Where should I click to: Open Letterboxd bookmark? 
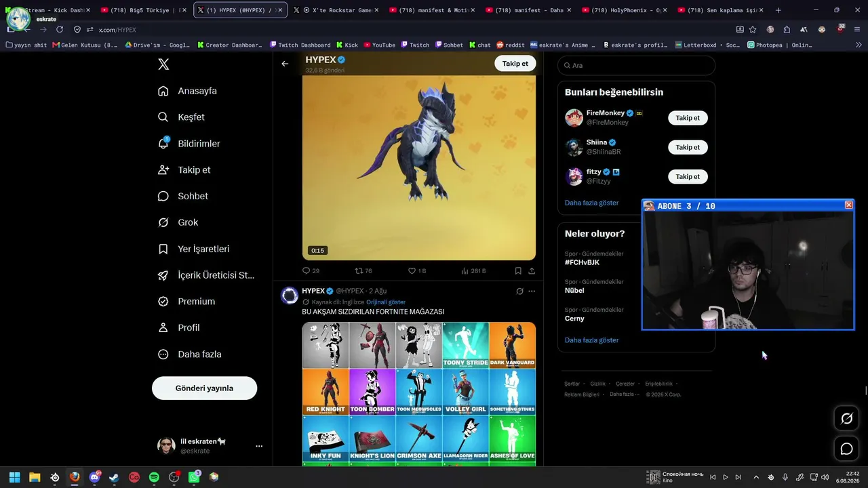point(708,45)
